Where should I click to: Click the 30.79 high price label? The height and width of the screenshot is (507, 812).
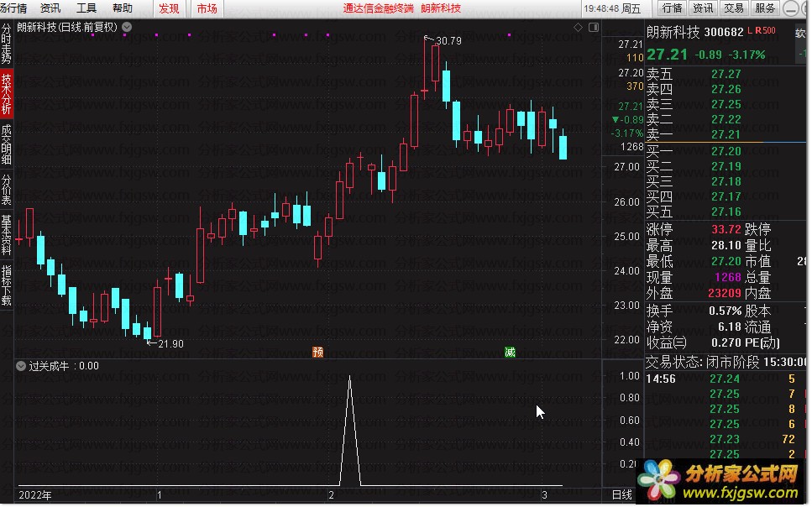point(448,40)
